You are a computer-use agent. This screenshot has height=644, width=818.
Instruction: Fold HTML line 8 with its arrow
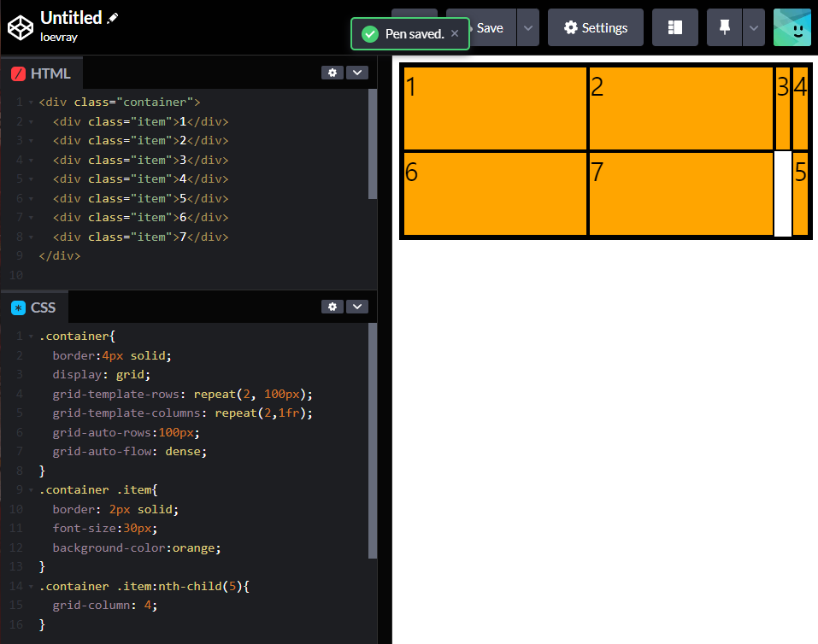pos(31,237)
